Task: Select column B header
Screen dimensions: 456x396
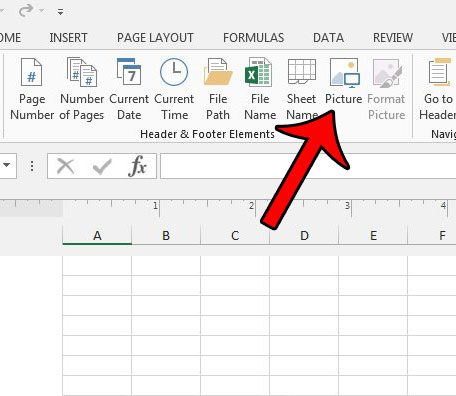Action: click(166, 235)
